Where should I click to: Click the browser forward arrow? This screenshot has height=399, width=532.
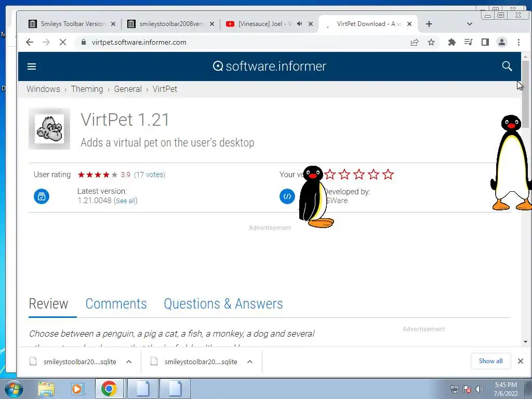[x=46, y=42]
